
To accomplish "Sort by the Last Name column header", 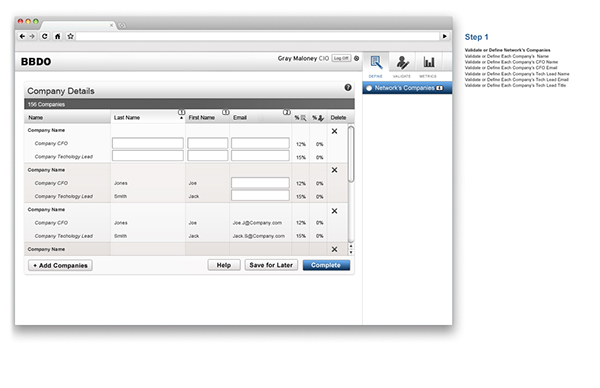I will click(148, 117).
